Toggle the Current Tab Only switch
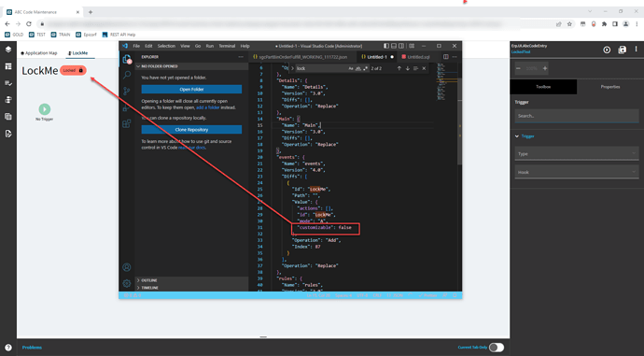The height and width of the screenshot is (356, 644). click(497, 348)
